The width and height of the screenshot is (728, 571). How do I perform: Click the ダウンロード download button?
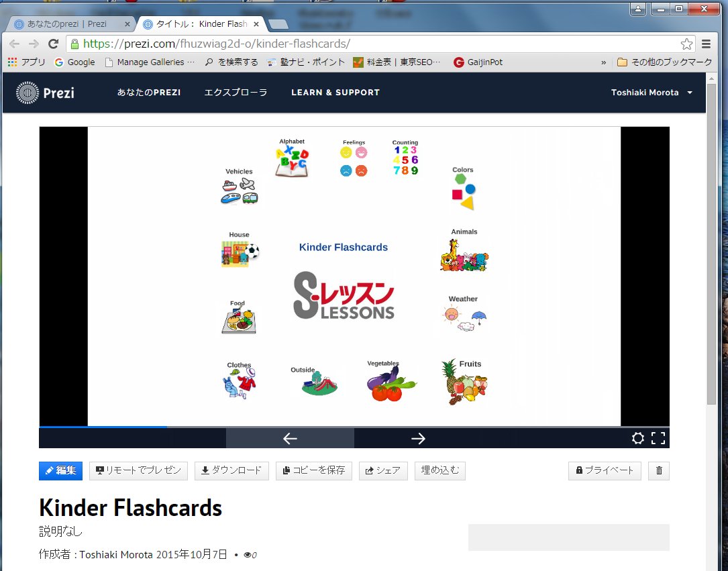[231, 470]
